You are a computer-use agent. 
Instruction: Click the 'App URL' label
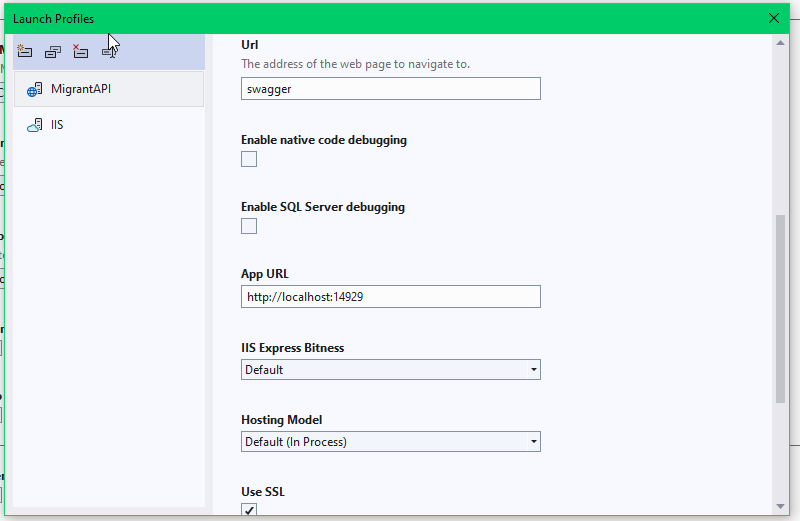click(265, 274)
